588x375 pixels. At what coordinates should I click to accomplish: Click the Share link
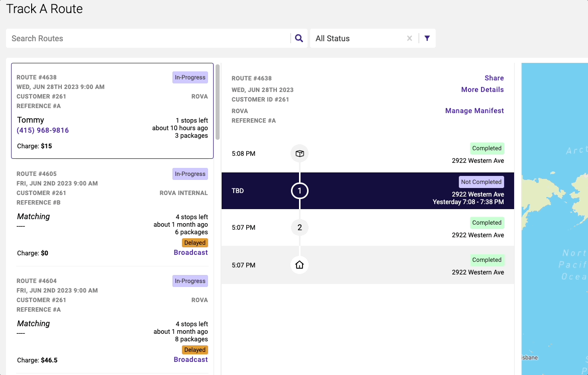click(x=494, y=78)
